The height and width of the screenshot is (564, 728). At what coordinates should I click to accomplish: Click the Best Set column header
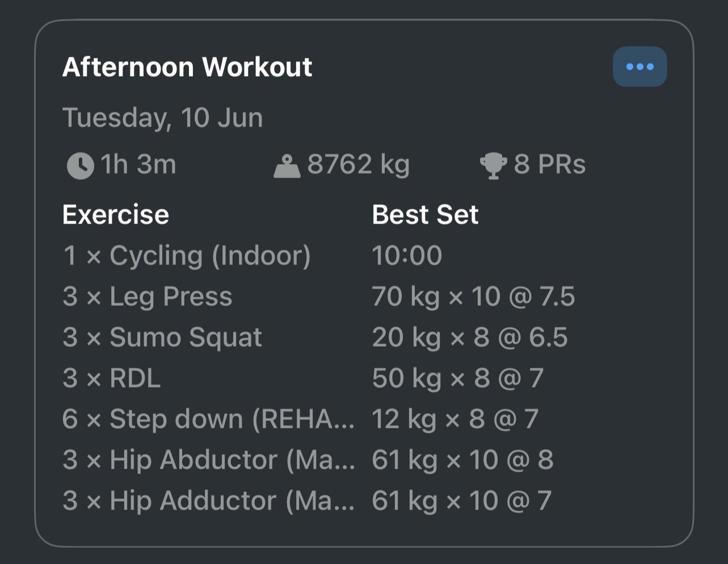[425, 214]
